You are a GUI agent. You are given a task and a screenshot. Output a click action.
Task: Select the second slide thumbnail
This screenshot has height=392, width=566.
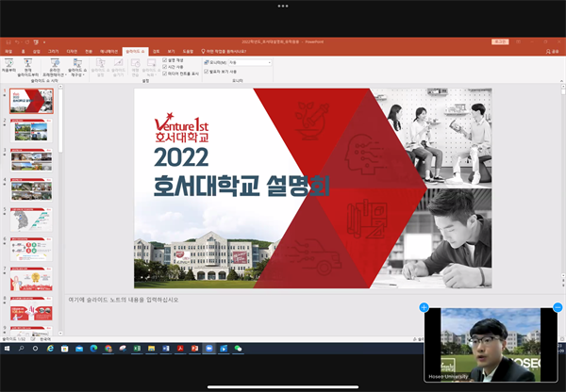[x=31, y=130]
